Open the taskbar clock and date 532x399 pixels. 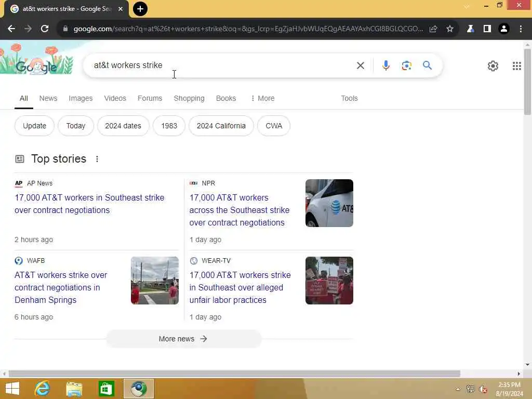[x=509, y=389]
